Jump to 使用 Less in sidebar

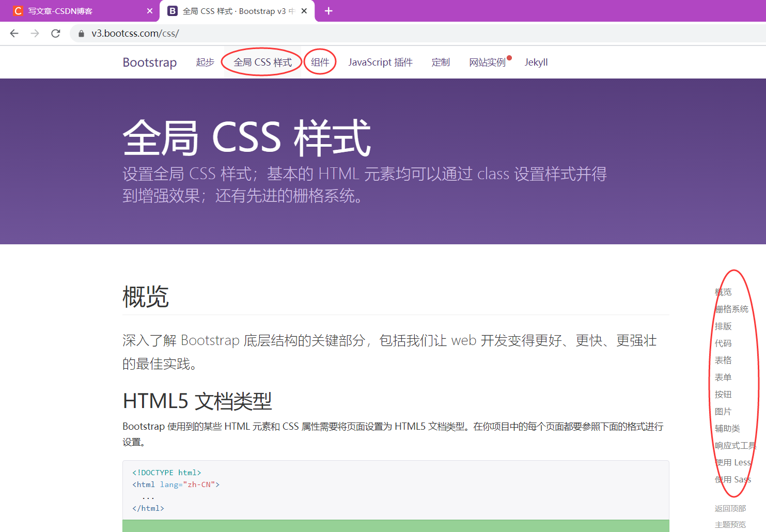tap(733, 462)
